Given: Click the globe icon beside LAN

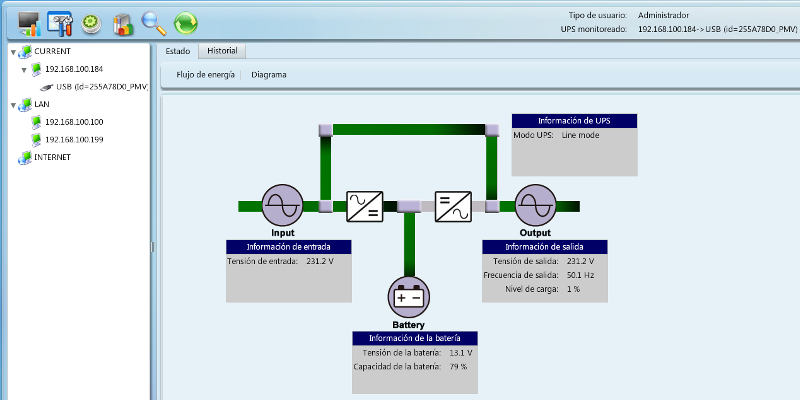Looking at the screenshot, I should (x=24, y=105).
